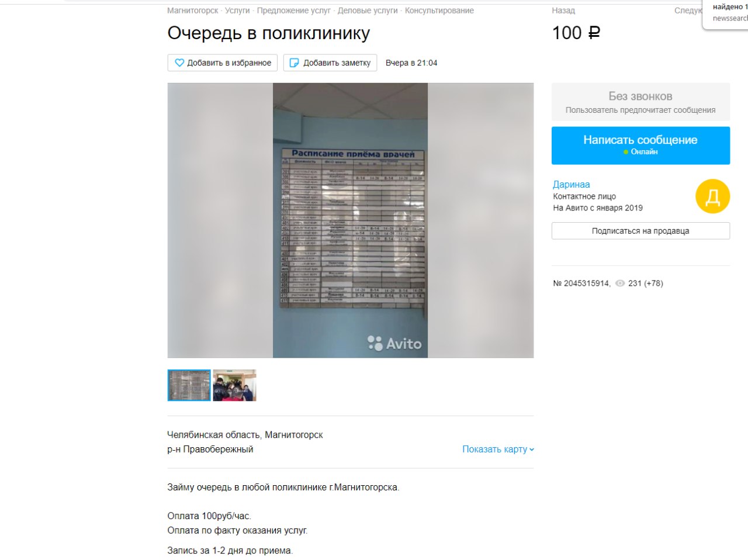Open the Услуги breadcrumb
748x560 pixels.
[237, 11]
